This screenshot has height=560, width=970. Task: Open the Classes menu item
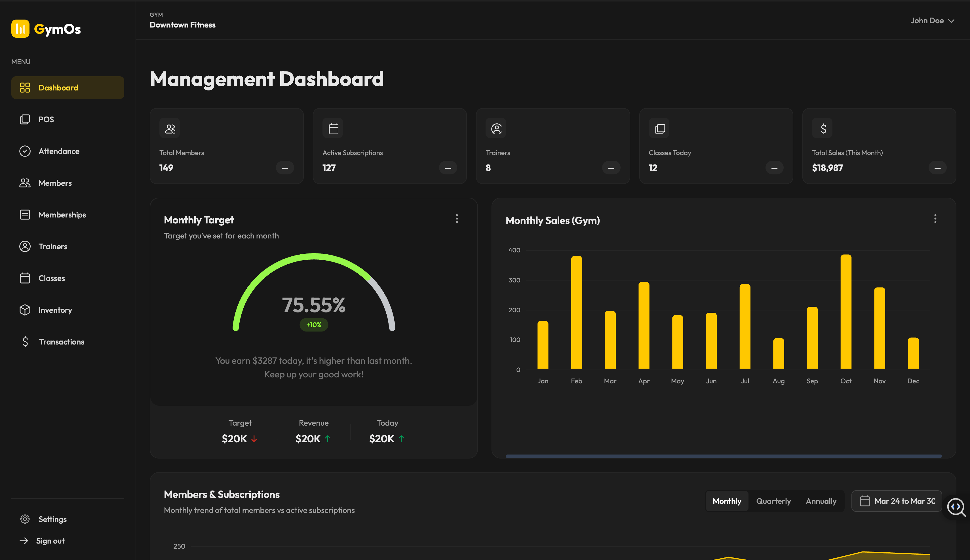[x=52, y=278]
